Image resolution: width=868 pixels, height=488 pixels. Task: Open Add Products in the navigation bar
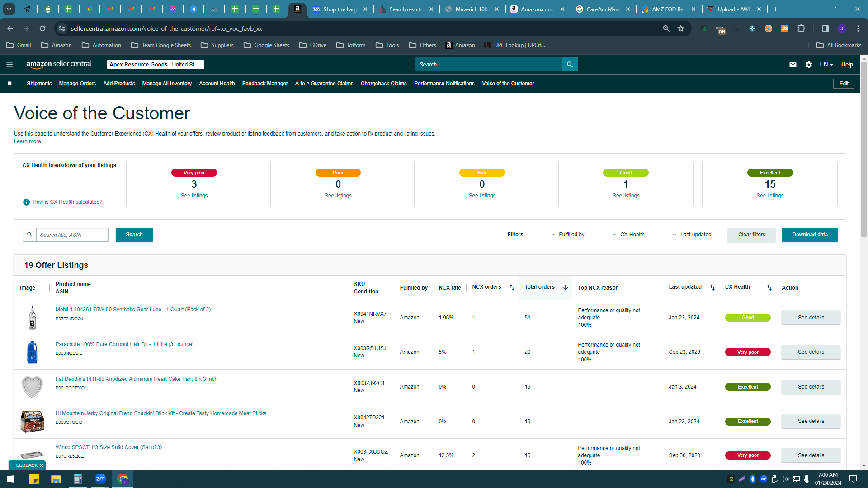pos(119,84)
